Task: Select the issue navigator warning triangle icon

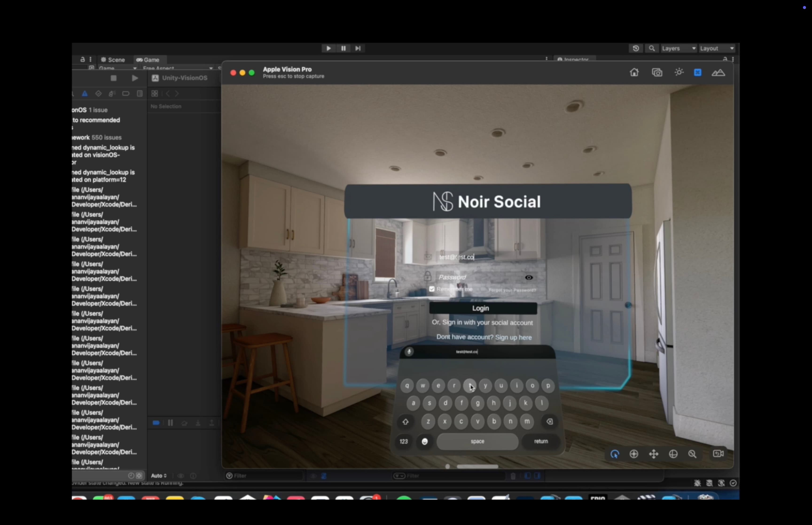Action: click(x=85, y=93)
